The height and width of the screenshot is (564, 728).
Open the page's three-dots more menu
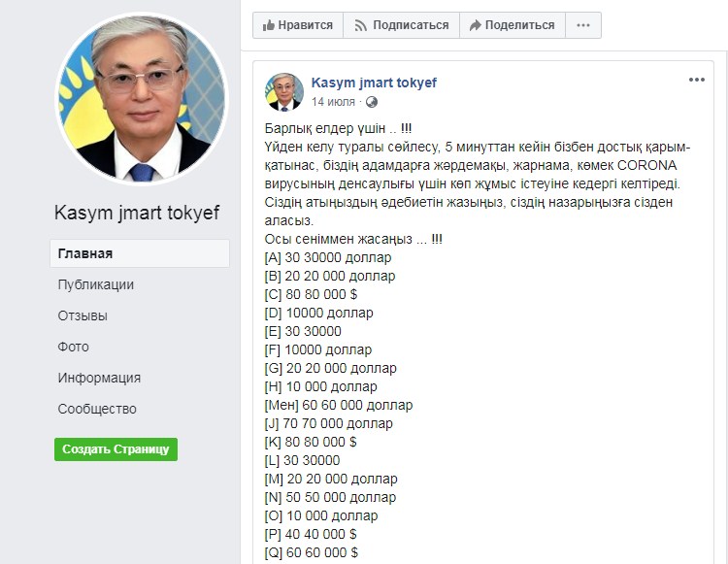583,25
